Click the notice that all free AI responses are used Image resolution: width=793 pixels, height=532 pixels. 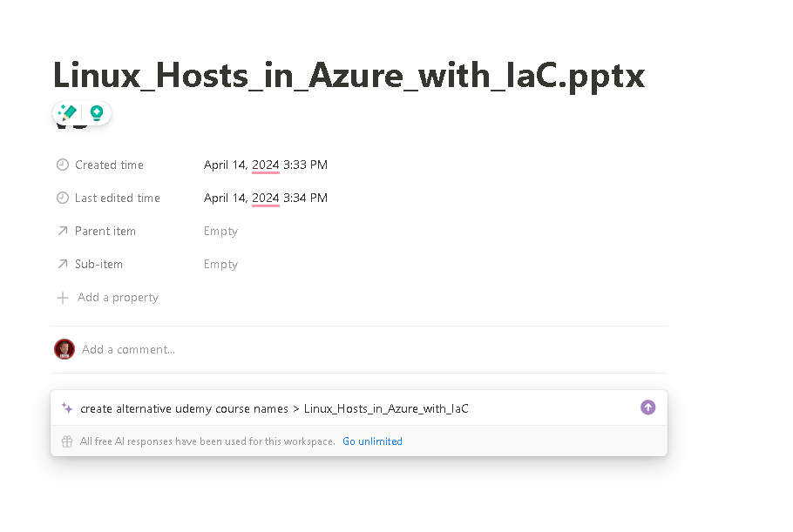pos(207,441)
